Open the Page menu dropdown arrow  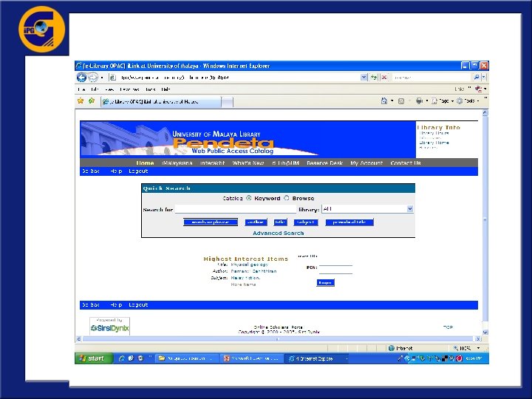[452, 101]
